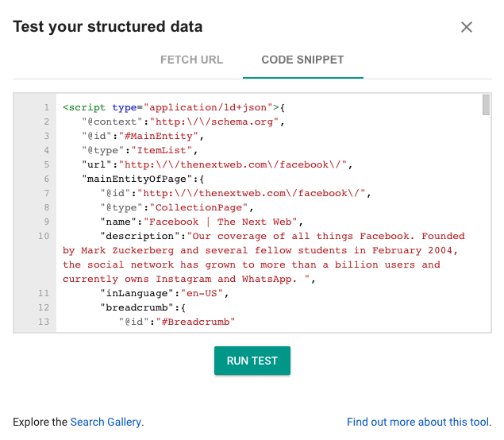
Task: Click line number 10 in the gutter
Action: 44,236
